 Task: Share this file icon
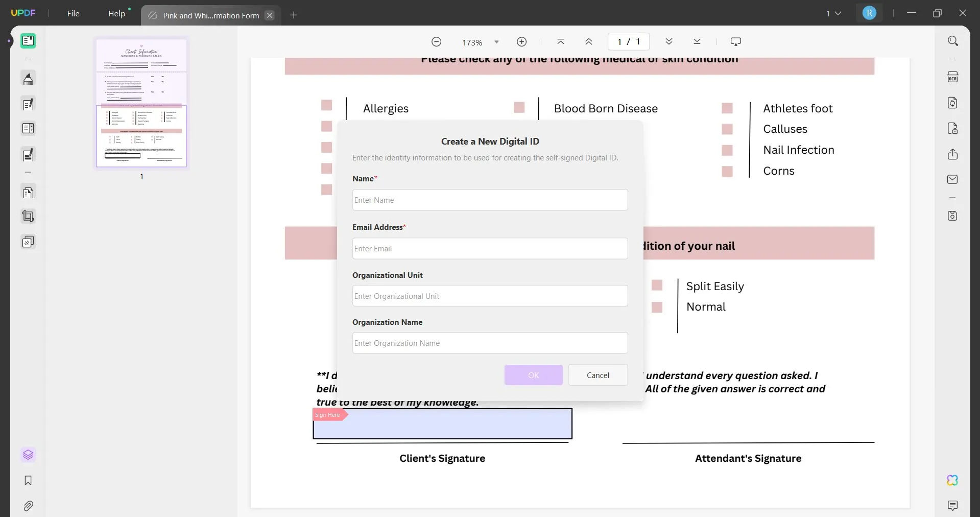click(952, 154)
